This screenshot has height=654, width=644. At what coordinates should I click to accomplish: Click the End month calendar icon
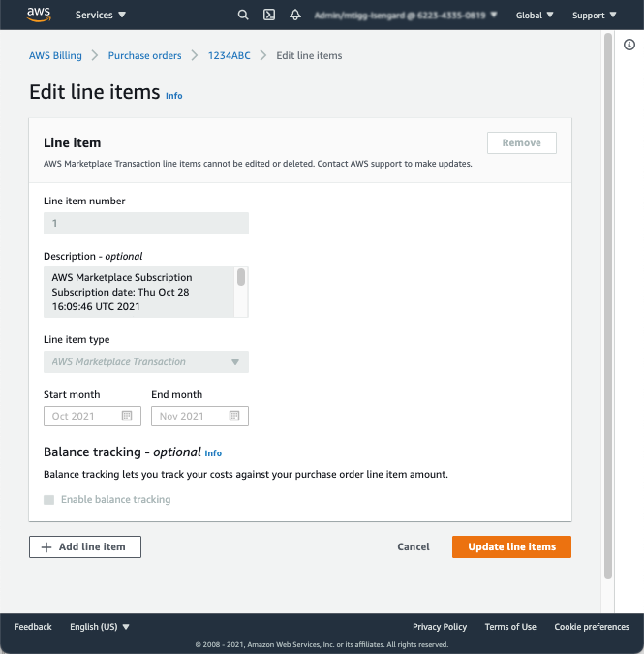(234, 416)
